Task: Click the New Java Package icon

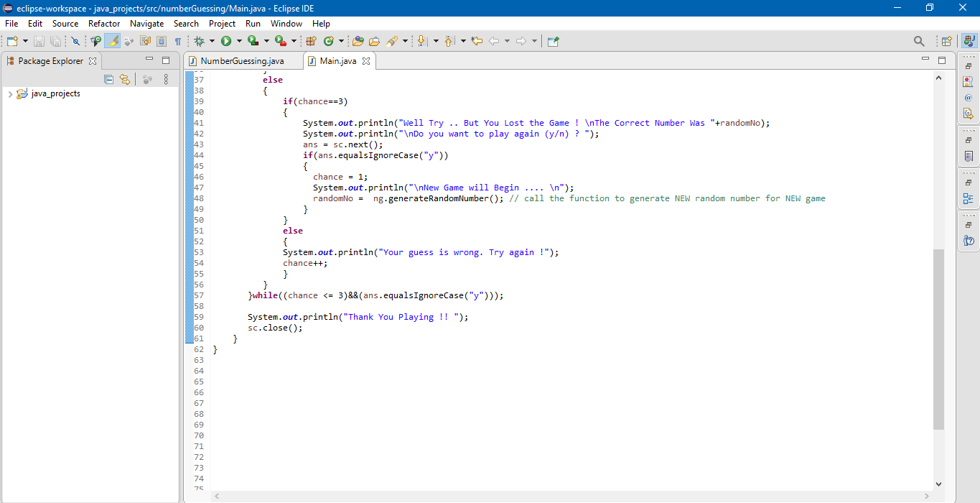Action: pyautogui.click(x=312, y=41)
